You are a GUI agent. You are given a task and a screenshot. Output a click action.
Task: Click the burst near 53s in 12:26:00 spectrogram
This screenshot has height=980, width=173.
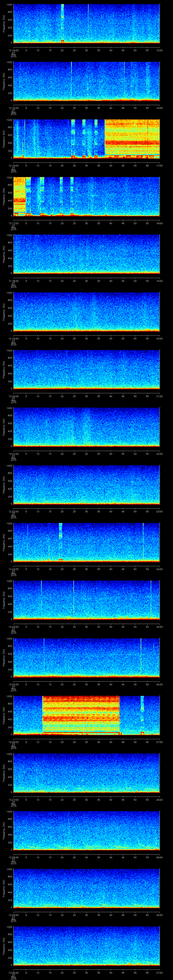(142, 715)
